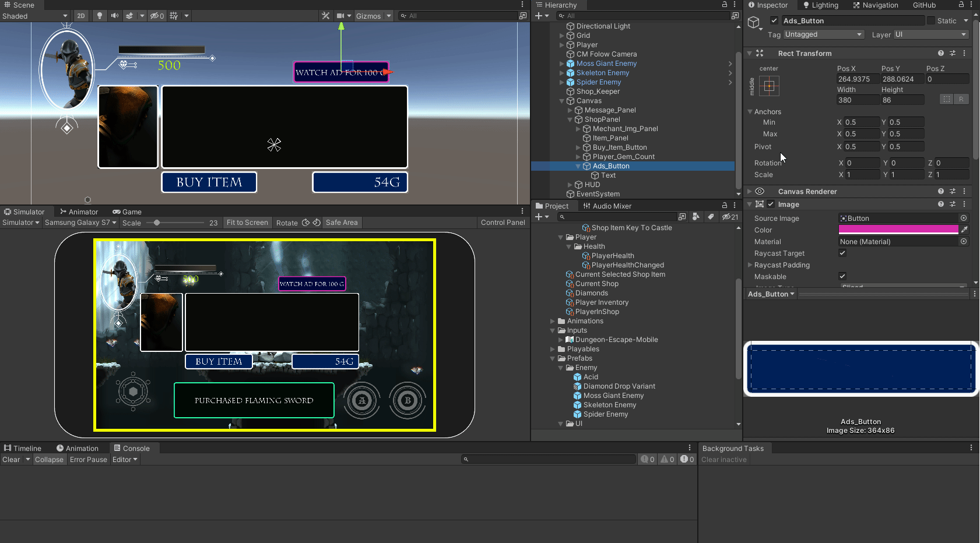The image size is (980, 543).
Task: Select Moss Giant Enemy in Hierarchy
Action: pos(606,64)
